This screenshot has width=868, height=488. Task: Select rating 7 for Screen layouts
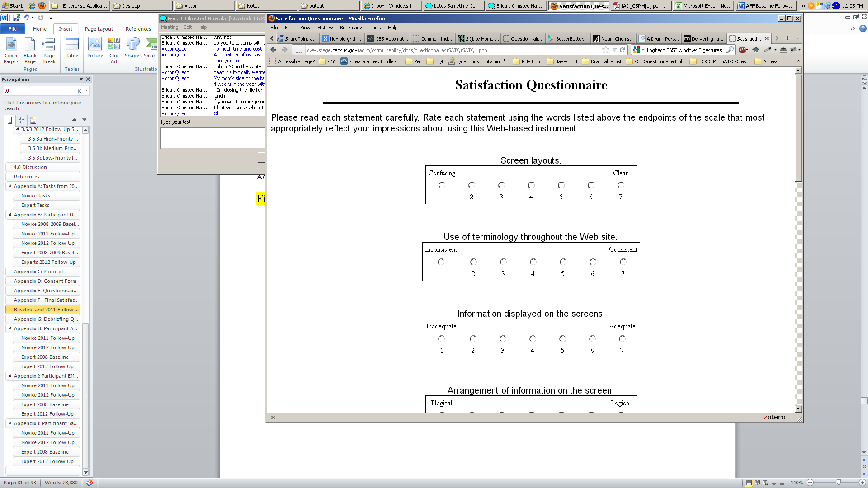621,185
